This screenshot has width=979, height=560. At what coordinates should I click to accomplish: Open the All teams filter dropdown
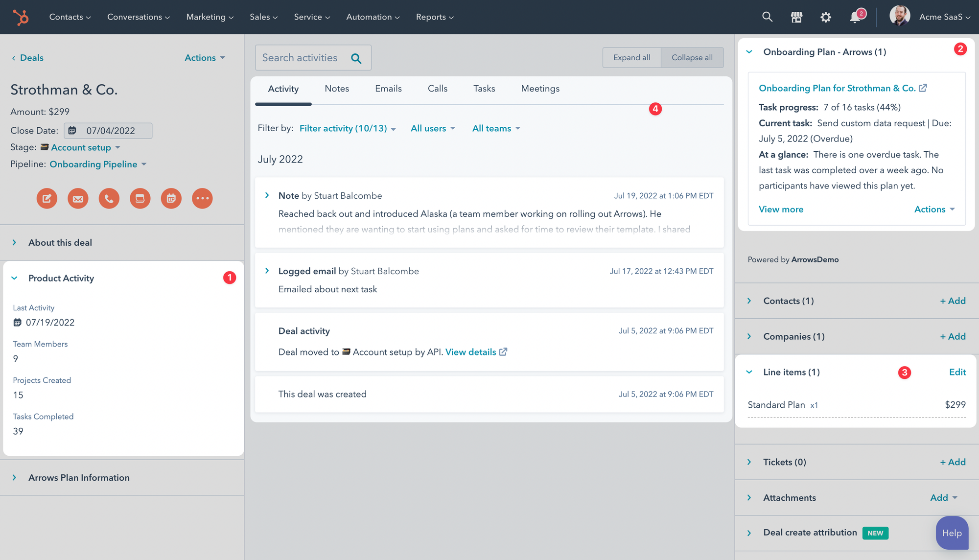pos(496,128)
